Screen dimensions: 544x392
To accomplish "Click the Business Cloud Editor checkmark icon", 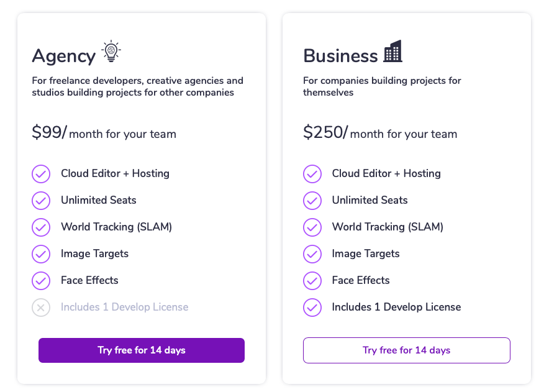I will (x=312, y=173).
